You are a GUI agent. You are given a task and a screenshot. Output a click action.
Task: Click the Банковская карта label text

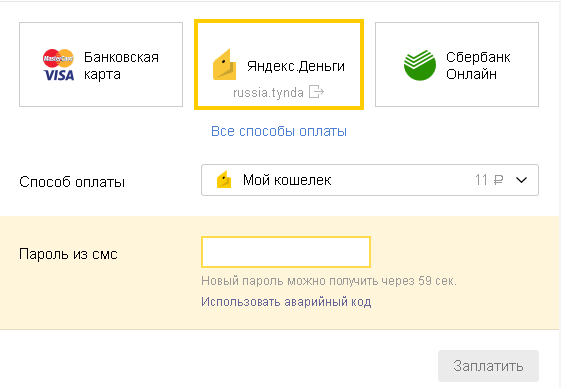point(121,66)
